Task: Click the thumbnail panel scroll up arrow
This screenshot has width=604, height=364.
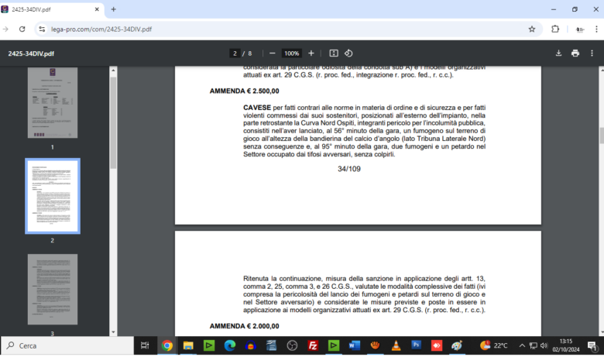Action: tap(113, 70)
